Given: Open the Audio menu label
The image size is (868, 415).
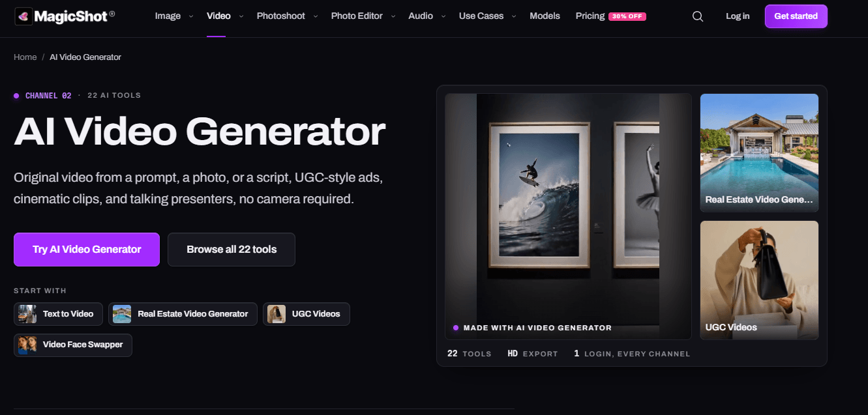Looking at the screenshot, I should coord(421,16).
